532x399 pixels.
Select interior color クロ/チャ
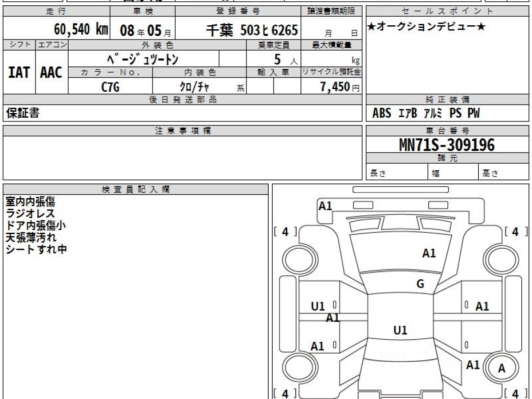click(194, 86)
